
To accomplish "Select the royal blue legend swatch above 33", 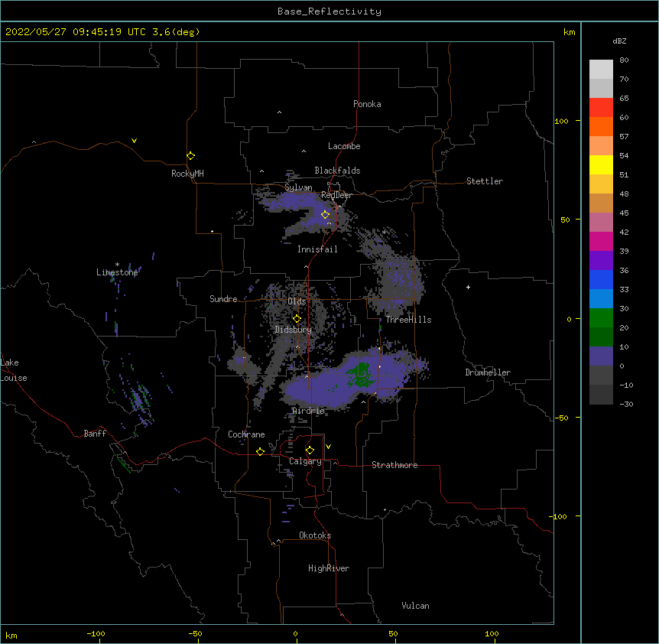I will tap(601, 279).
